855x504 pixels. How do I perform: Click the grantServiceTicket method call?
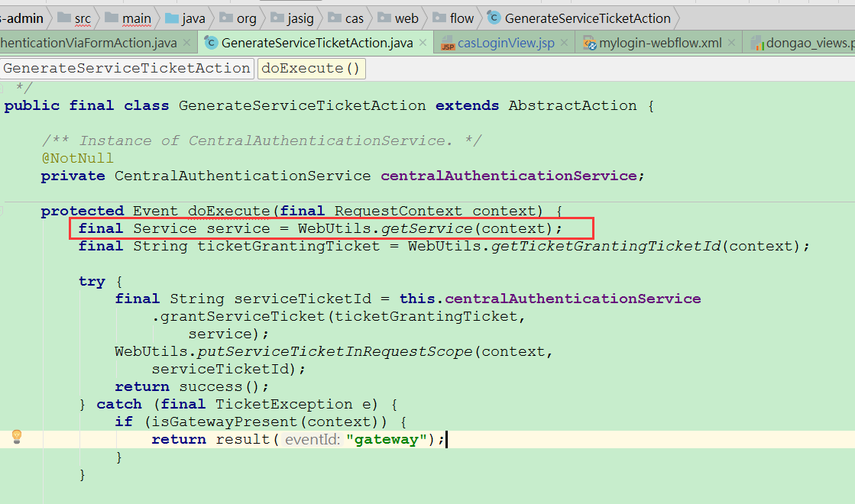242,317
